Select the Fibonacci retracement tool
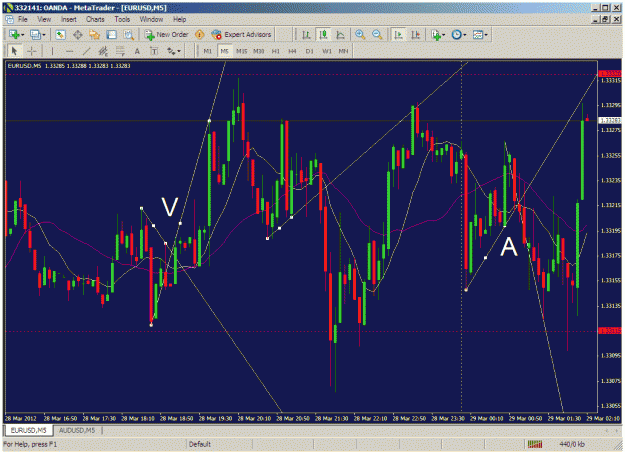The width and height of the screenshot is (625, 452). [120, 51]
